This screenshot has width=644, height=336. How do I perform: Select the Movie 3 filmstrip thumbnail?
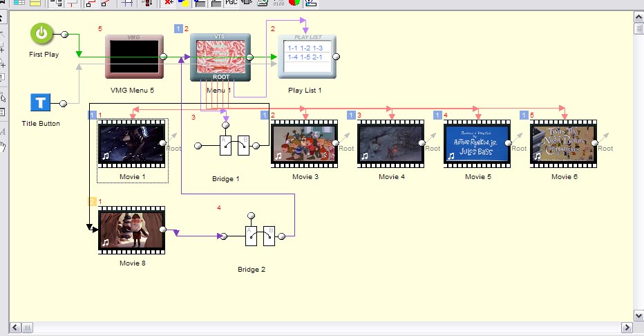304,144
